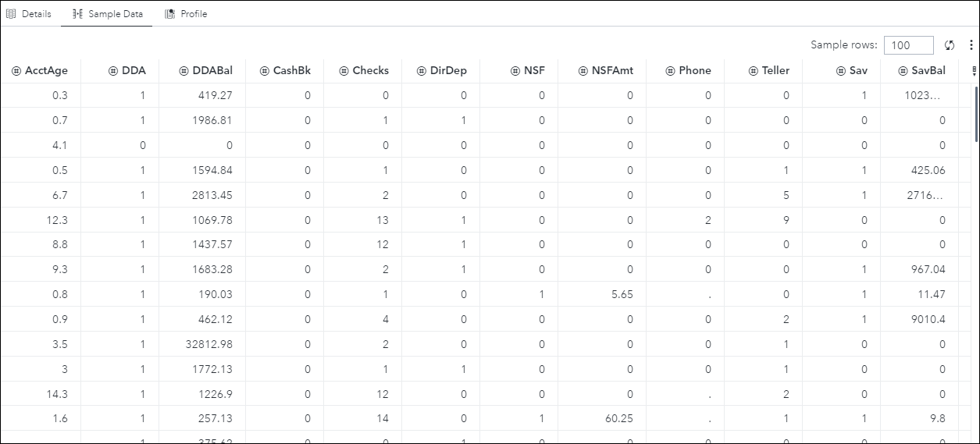The height and width of the screenshot is (444, 980).
Task: Click the NSF column header
Action: point(534,70)
